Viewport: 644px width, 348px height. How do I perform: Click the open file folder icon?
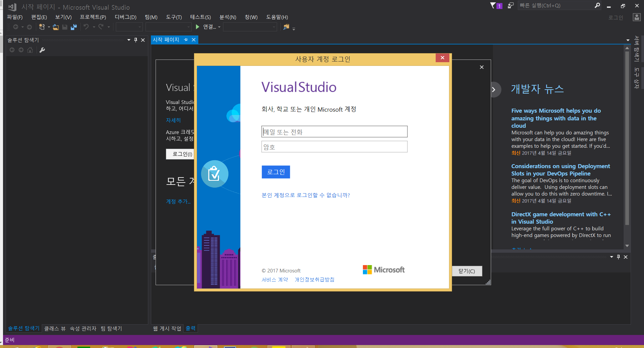tap(56, 27)
